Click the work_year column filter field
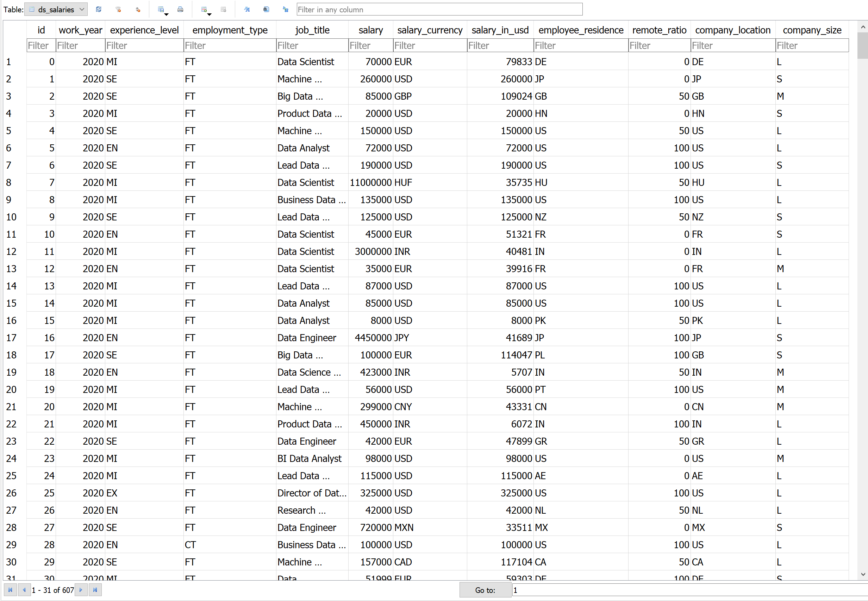The height and width of the screenshot is (601, 868). click(x=81, y=45)
